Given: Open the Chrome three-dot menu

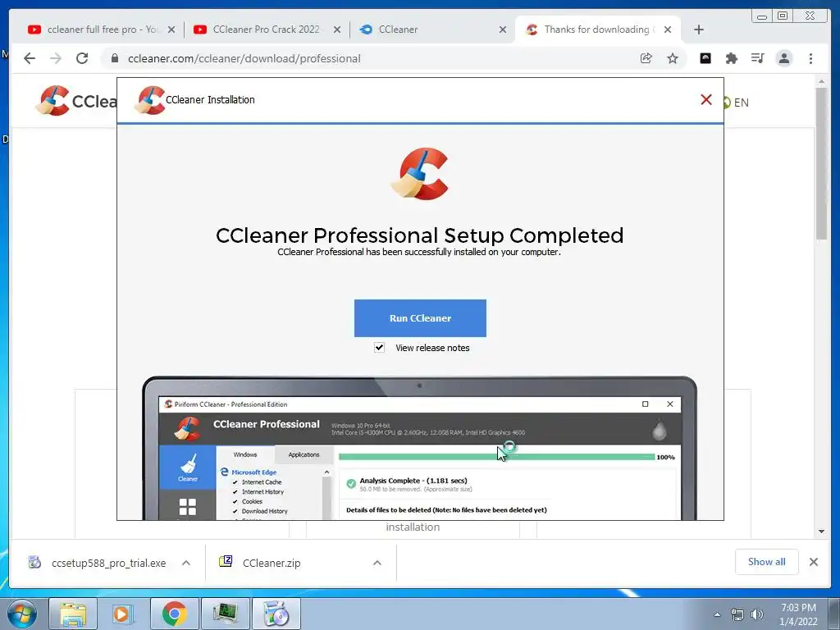Looking at the screenshot, I should tap(810, 58).
